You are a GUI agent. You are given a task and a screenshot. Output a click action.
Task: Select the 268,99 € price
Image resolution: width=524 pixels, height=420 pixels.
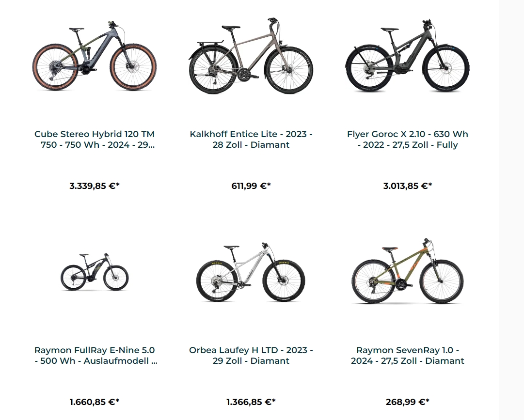pos(407,402)
